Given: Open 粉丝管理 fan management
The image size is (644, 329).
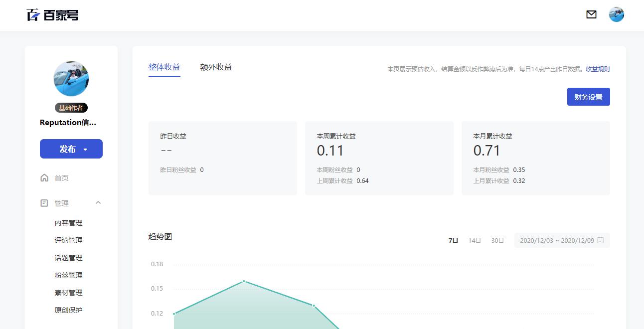Looking at the screenshot, I should [x=69, y=275].
